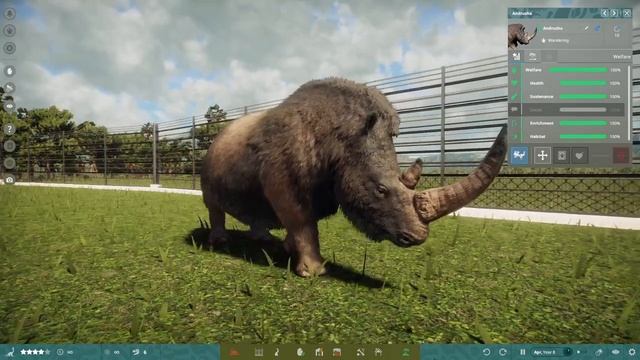Click the animal silhouette sidebar icon
This screenshot has width=640, height=360.
pyautogui.click(x=9, y=88)
